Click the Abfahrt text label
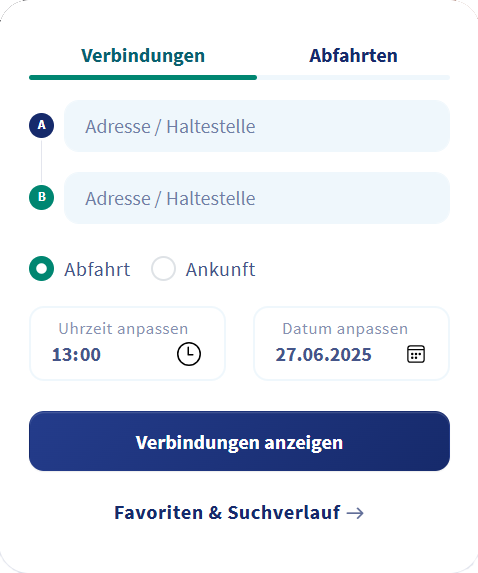This screenshot has width=478, height=573. (x=97, y=270)
